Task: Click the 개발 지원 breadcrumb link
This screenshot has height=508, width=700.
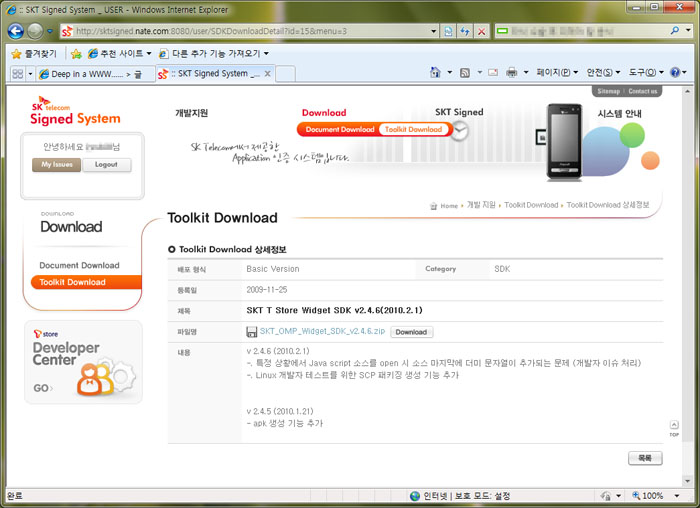Action: click(481, 205)
